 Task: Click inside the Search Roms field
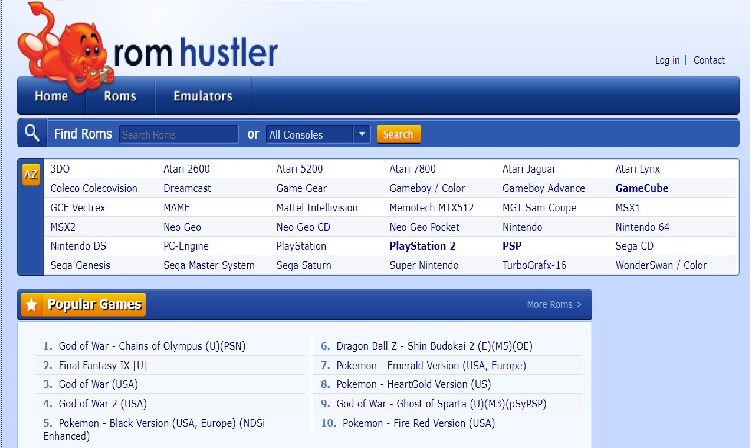[178, 134]
